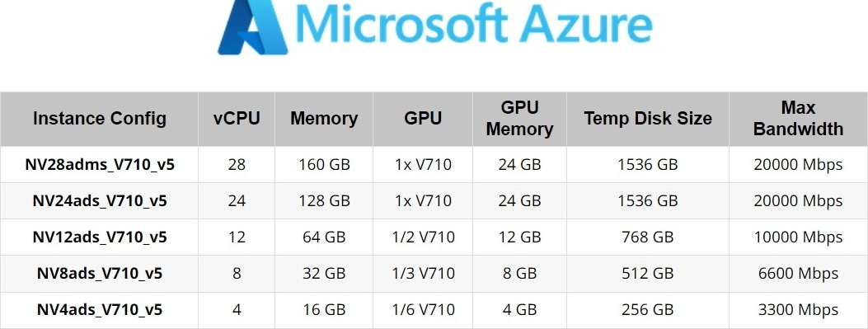Select the 1/2 V710 GPU cell
Image resolution: width=868 pixels, height=329 pixels.
pos(423,237)
